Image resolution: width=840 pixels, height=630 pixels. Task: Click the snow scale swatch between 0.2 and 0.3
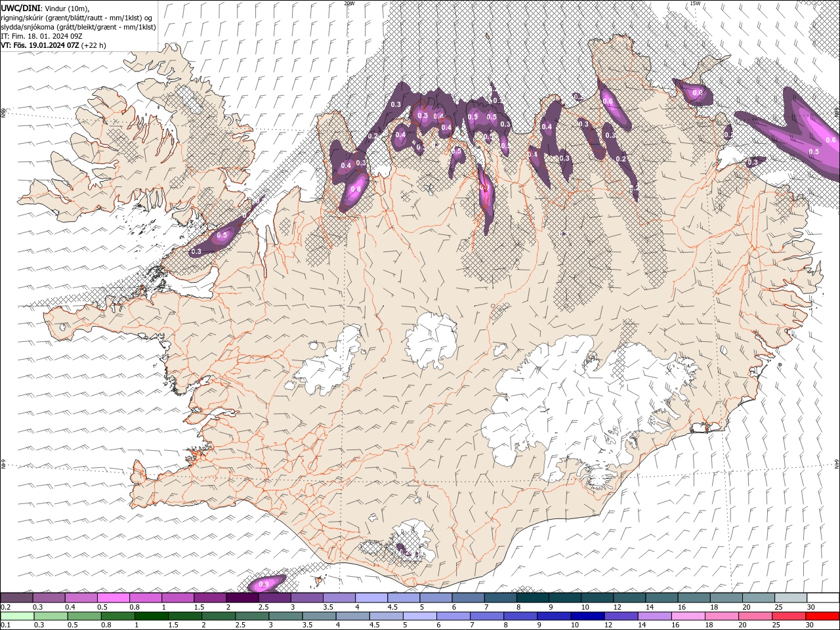click(16, 597)
